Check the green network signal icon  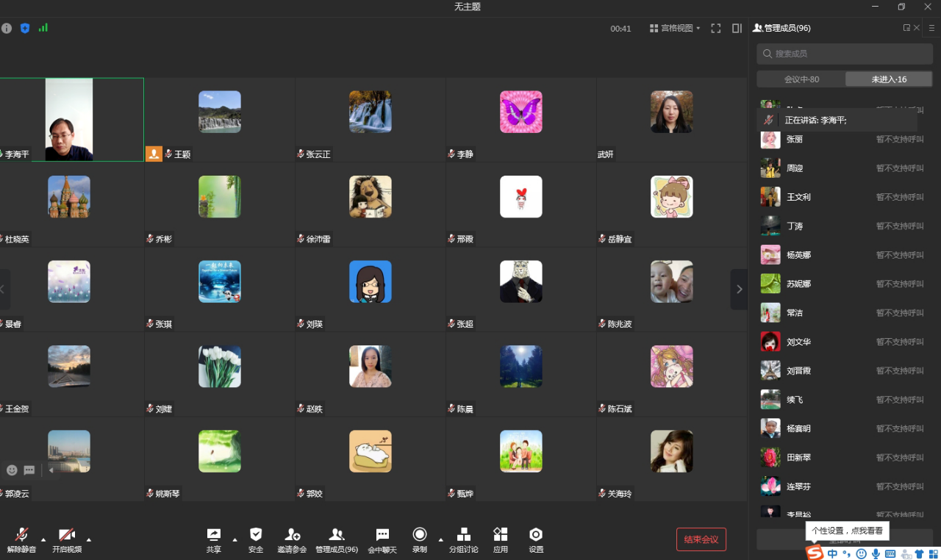pyautogui.click(x=43, y=28)
